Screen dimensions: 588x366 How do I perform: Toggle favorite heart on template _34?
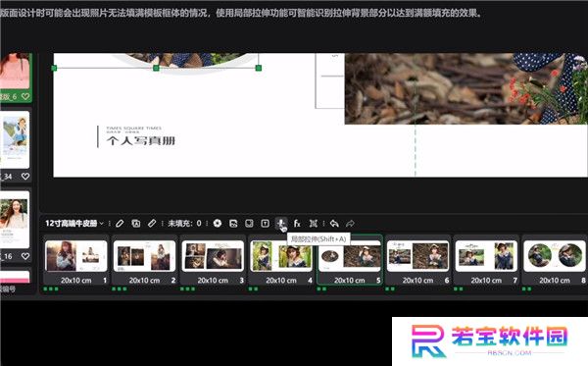click(25, 176)
